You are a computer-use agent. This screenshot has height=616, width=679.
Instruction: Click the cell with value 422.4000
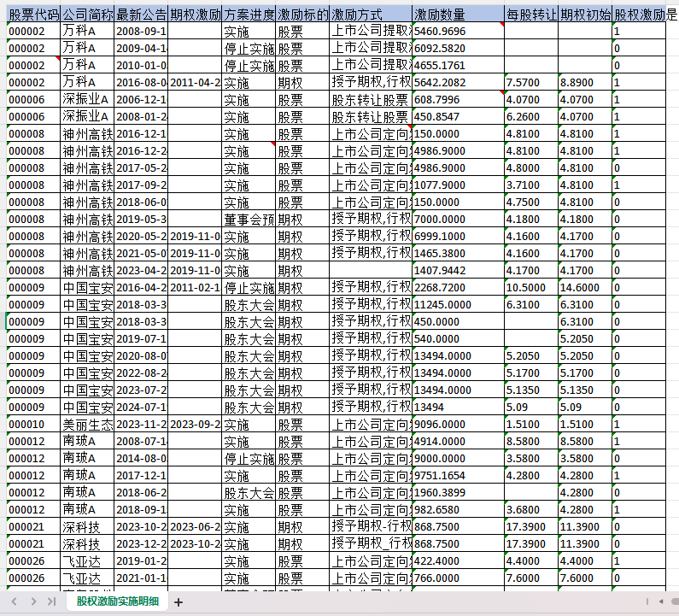tap(458, 561)
